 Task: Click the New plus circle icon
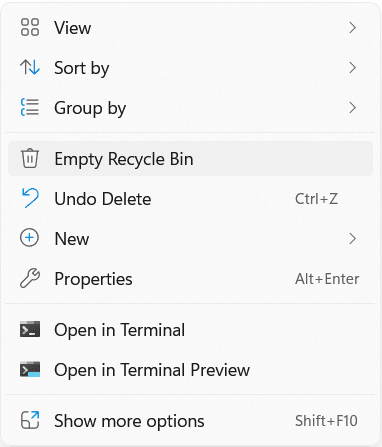[30, 238]
